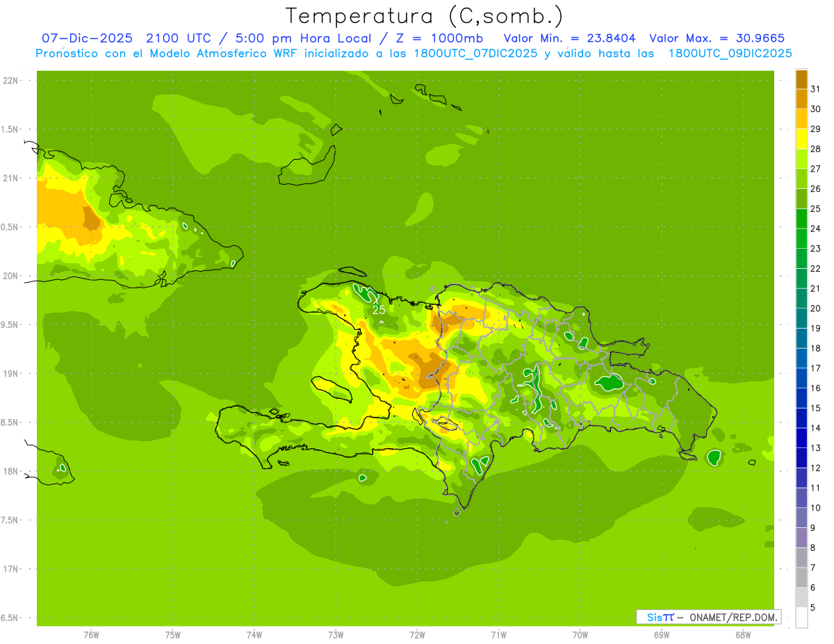The image size is (834, 644).
Task: Click the white "25" contour label over Haiti
Action: click(x=379, y=310)
